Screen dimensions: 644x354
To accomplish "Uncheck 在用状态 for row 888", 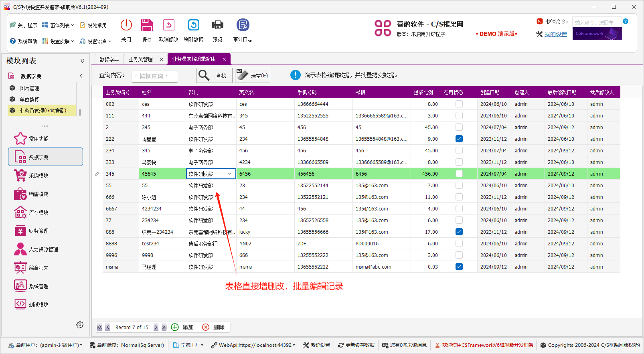I will [459, 232].
